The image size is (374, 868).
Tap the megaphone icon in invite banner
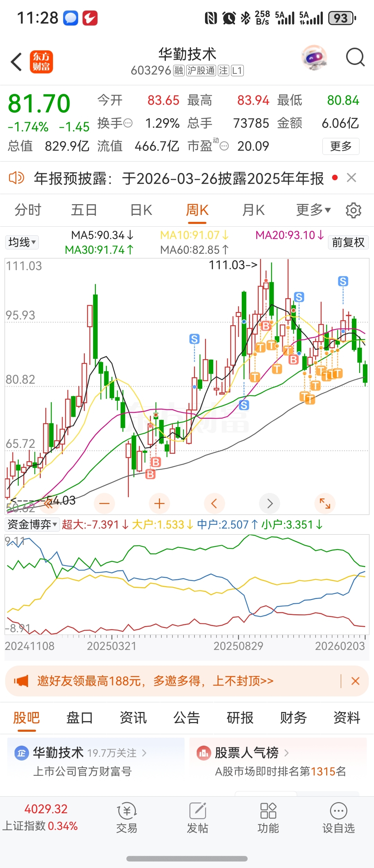tap(21, 681)
